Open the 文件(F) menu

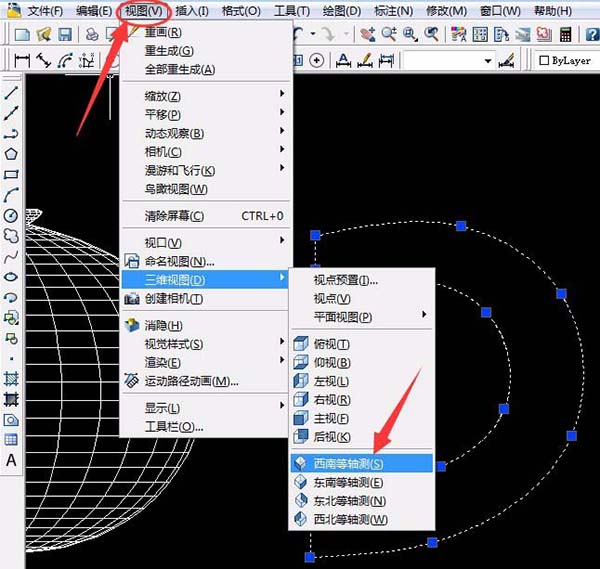point(45,11)
